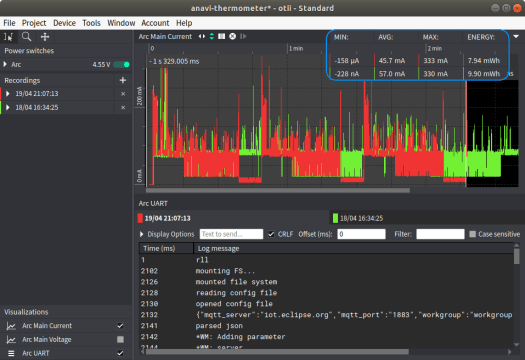Viewport: 525px width, 360px height.
Task: Click the UART log vertical scrollbar
Action: (x=517, y=256)
